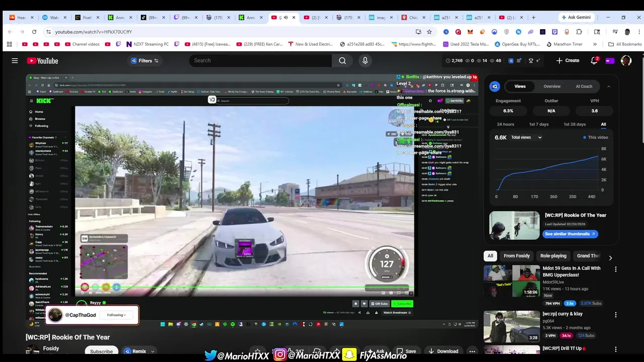Expand the Remix dropdown arrow
This screenshot has width=644, height=362.
[152, 351]
